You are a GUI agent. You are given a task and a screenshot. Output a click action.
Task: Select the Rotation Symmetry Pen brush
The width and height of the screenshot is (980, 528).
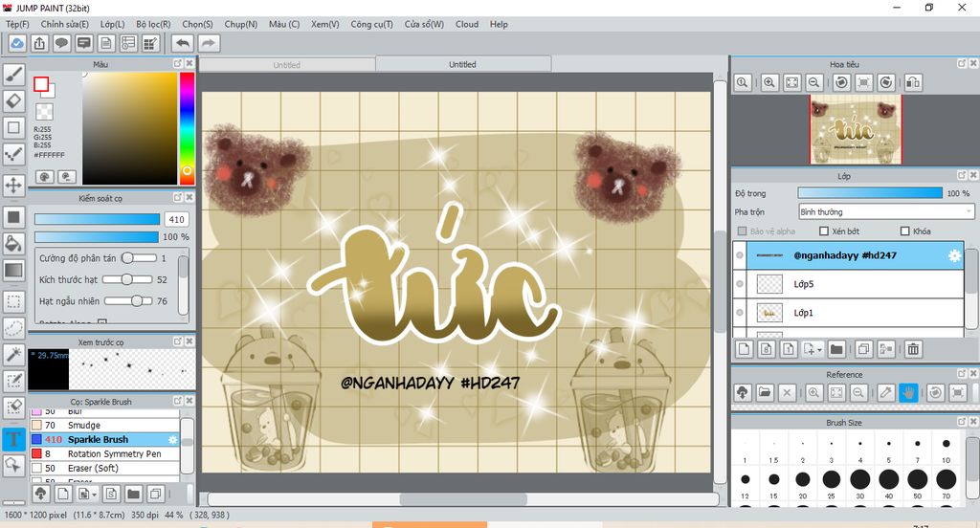105,453
